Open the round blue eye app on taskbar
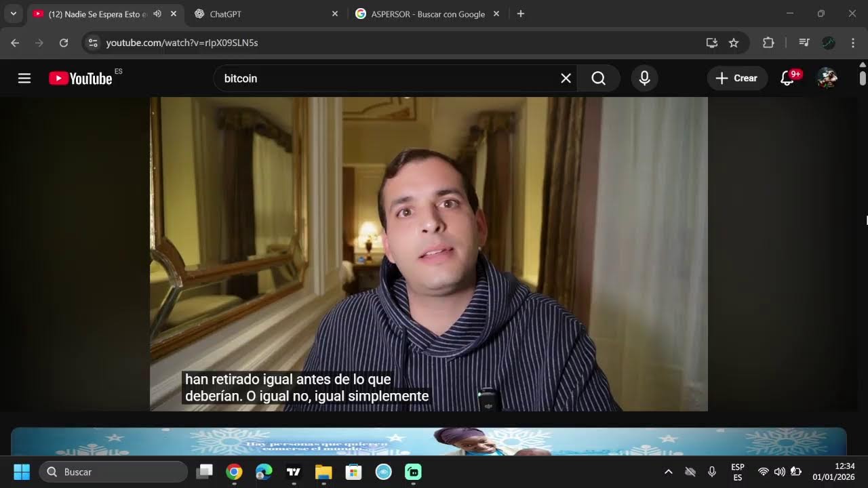The image size is (868, 488). (x=383, y=472)
